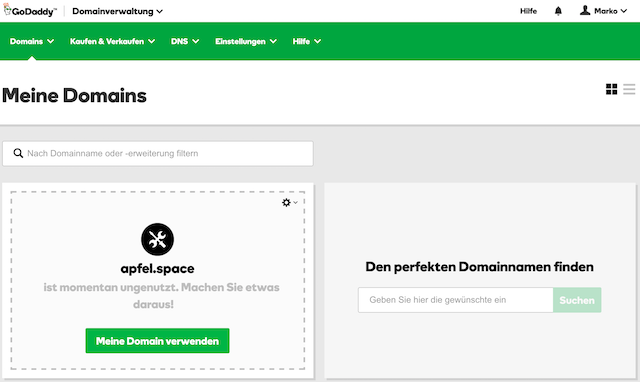This screenshot has width=640, height=382.
Task: Click the apfel.space domain name
Action: pyautogui.click(x=158, y=269)
